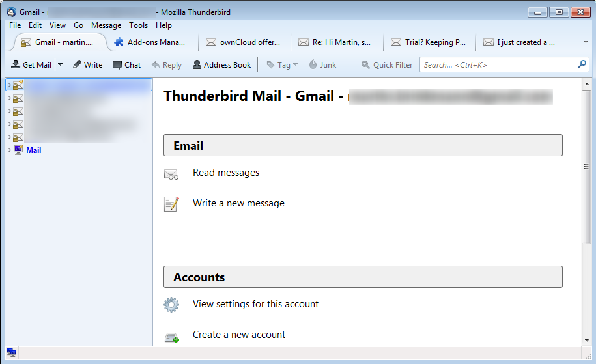This screenshot has height=364, width=596.
Task: Click the second account envelope icon
Action: (18, 98)
